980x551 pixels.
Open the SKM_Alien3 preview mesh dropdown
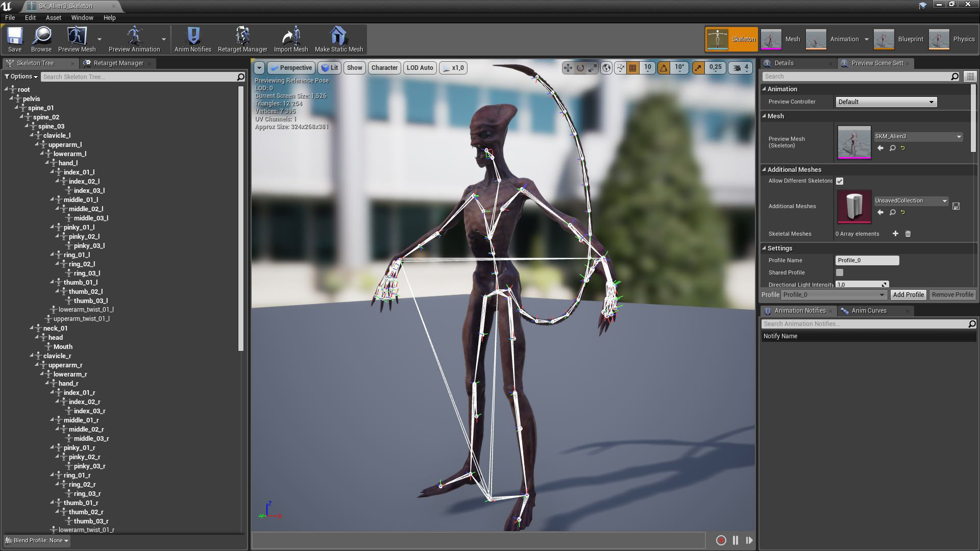918,137
